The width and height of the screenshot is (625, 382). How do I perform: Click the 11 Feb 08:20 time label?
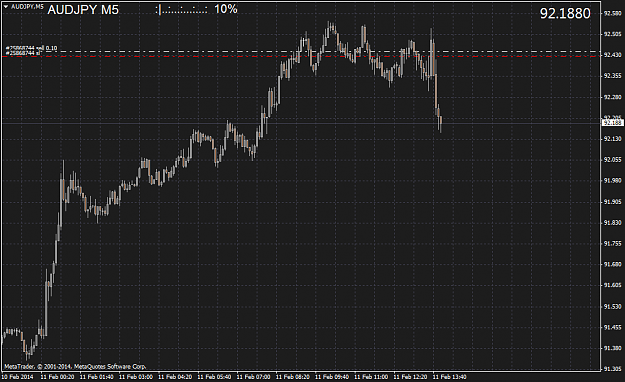pyautogui.click(x=293, y=377)
